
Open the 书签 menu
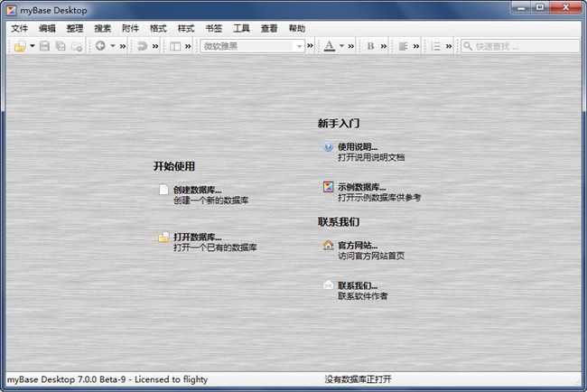[x=214, y=29]
